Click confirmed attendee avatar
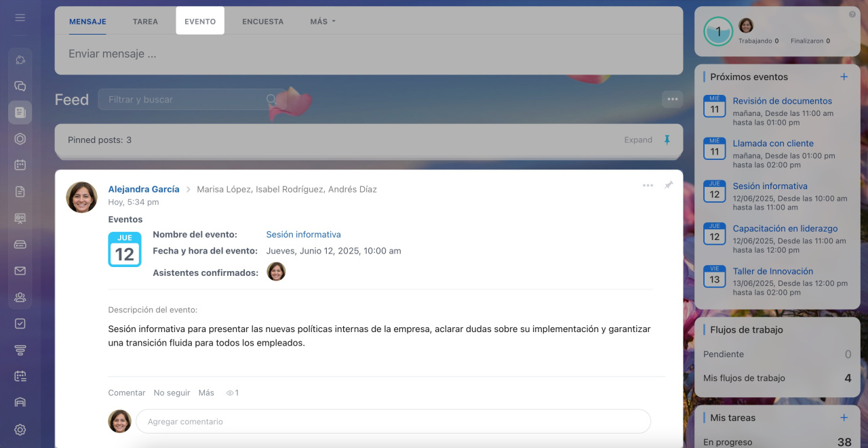The width and height of the screenshot is (868, 448). click(x=276, y=272)
